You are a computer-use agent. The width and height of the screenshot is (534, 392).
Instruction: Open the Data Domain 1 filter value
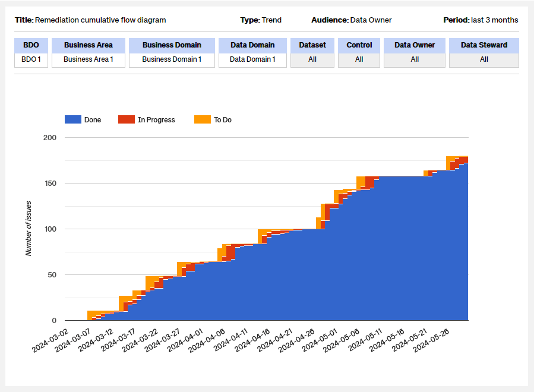[252, 59]
